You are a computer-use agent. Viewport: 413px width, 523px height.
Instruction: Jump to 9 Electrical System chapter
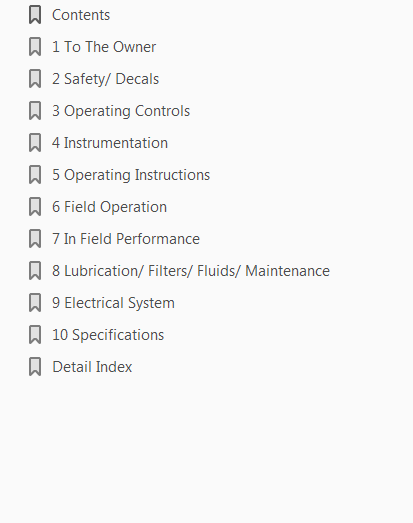point(113,303)
